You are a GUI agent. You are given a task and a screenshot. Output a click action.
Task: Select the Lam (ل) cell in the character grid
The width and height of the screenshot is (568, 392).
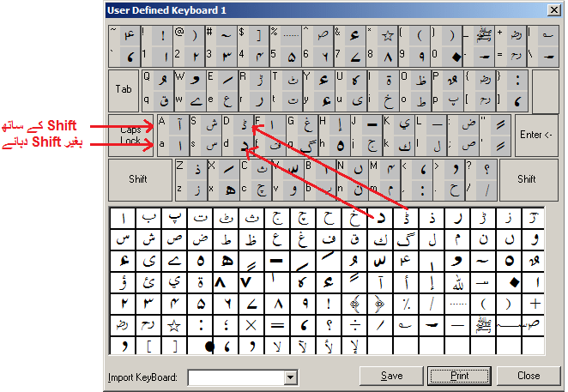coord(432,239)
